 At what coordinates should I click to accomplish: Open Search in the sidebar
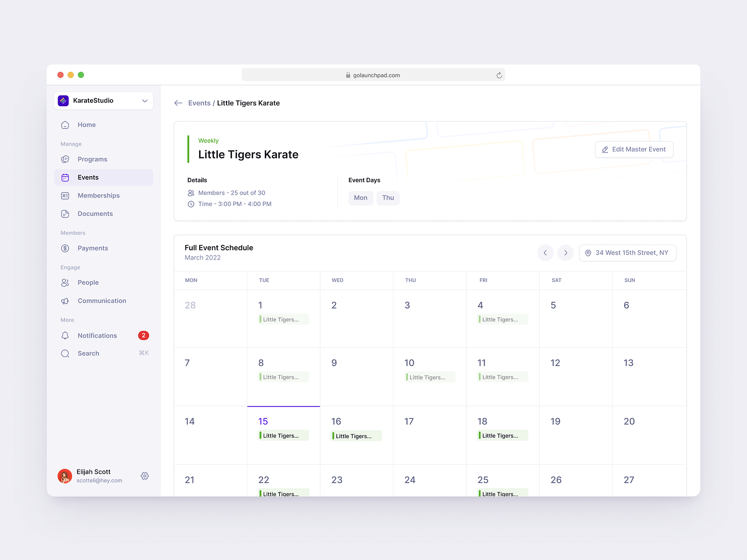click(x=103, y=353)
